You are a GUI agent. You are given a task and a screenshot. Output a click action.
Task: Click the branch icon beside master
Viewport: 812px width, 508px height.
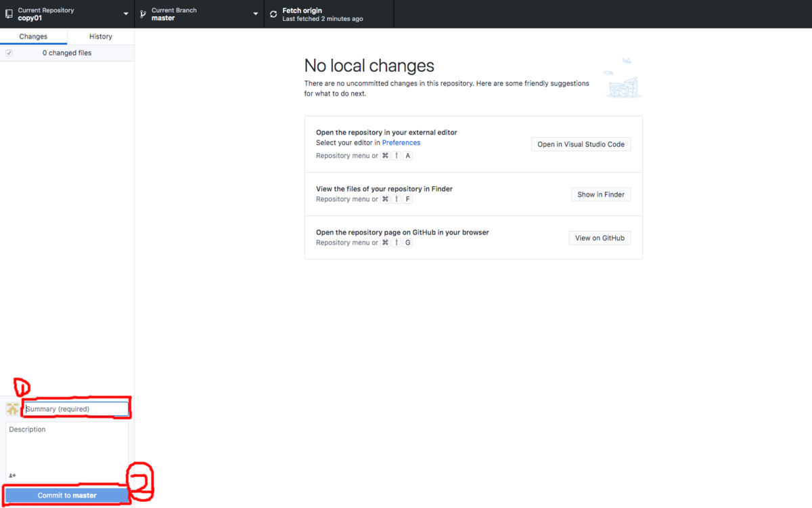143,14
